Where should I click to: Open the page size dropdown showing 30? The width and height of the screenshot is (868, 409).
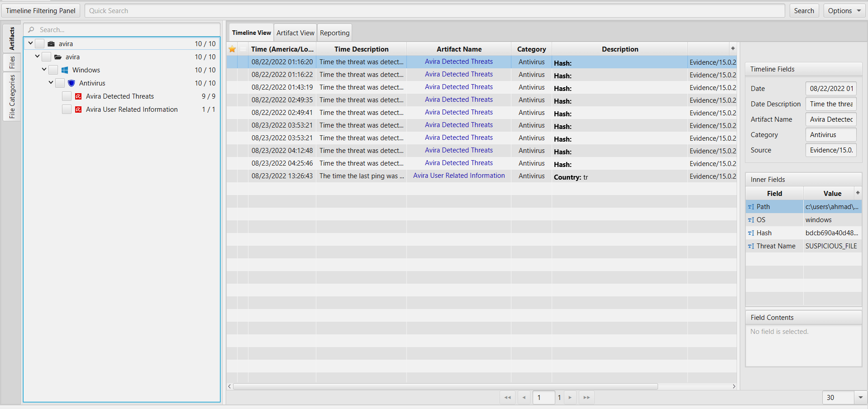pos(860,398)
